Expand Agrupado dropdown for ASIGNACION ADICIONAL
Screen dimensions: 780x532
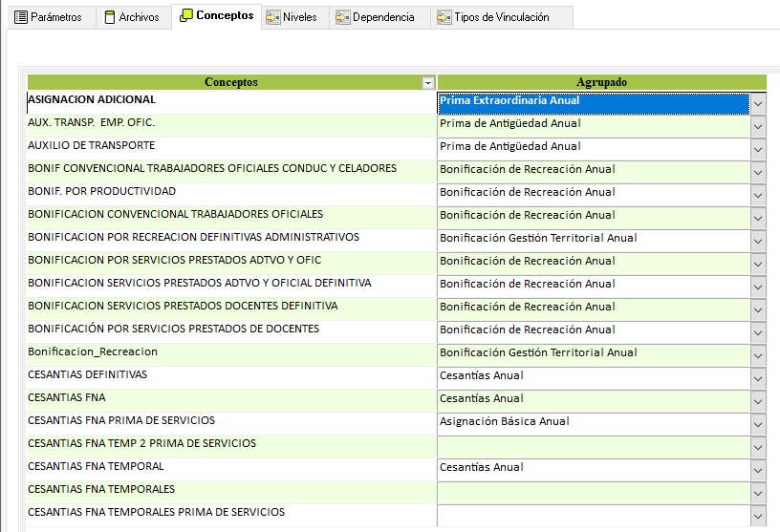(758, 103)
